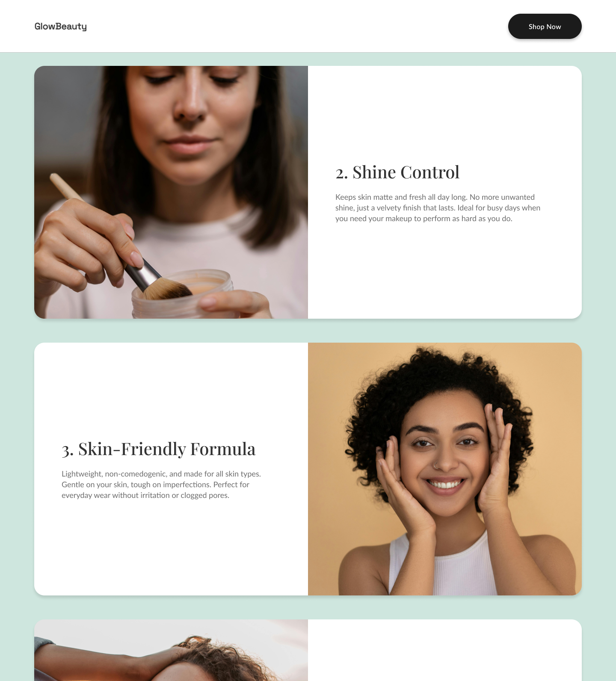Viewport: 616px width, 681px height.
Task: Click the Skin-Friendly Formula description text
Action: pos(161,485)
